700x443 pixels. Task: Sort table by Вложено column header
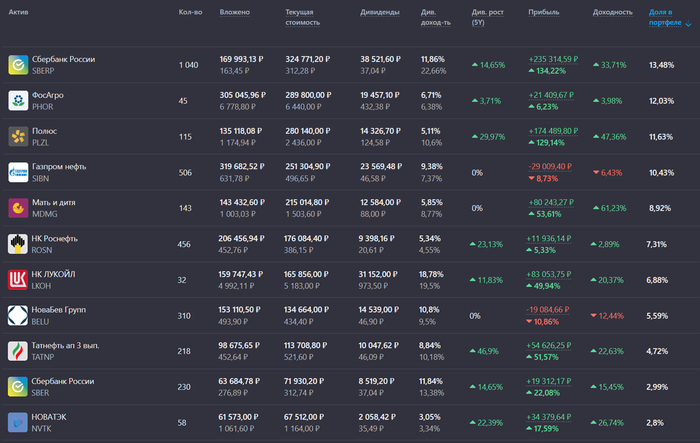coord(235,13)
